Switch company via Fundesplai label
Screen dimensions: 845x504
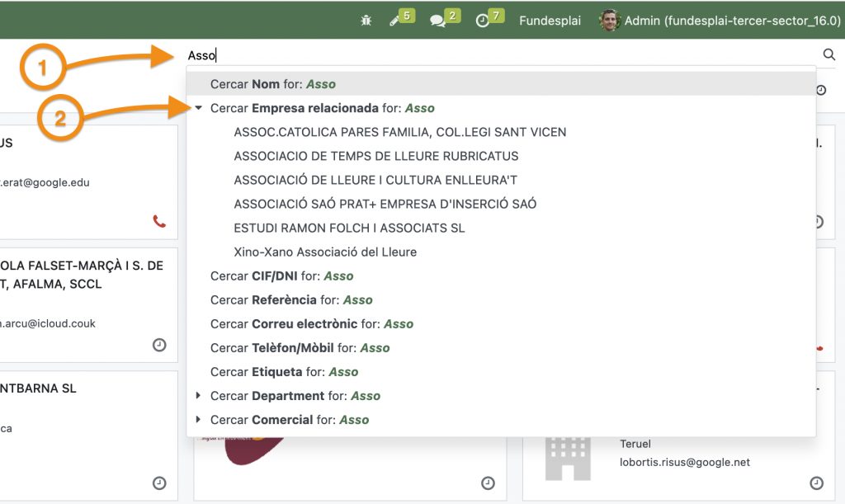pyautogui.click(x=551, y=21)
